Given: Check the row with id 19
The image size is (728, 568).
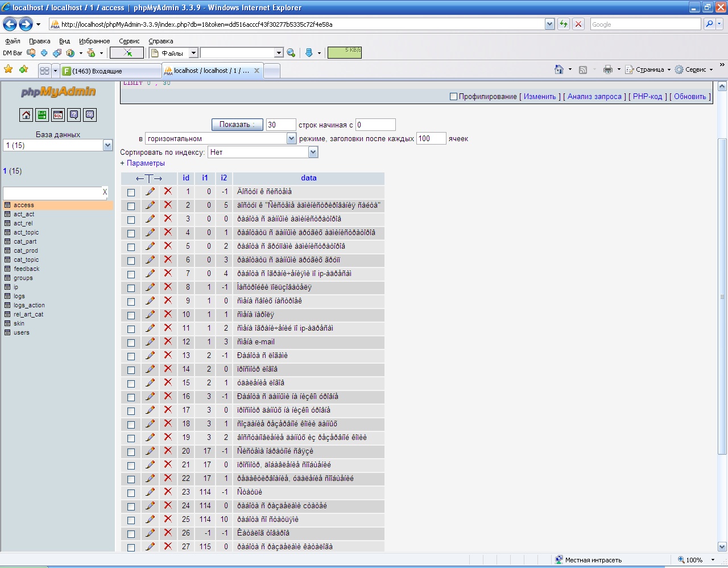Looking at the screenshot, I should click(131, 438).
